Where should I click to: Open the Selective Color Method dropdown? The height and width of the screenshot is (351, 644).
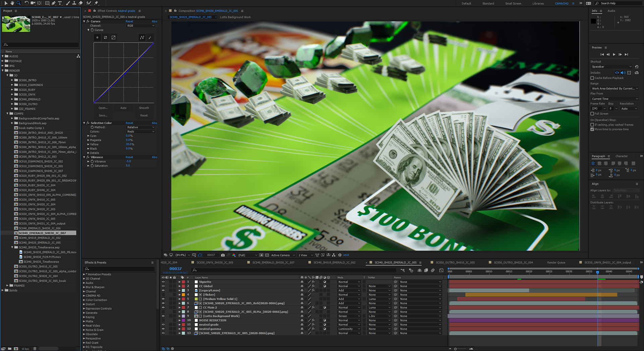[141, 127]
